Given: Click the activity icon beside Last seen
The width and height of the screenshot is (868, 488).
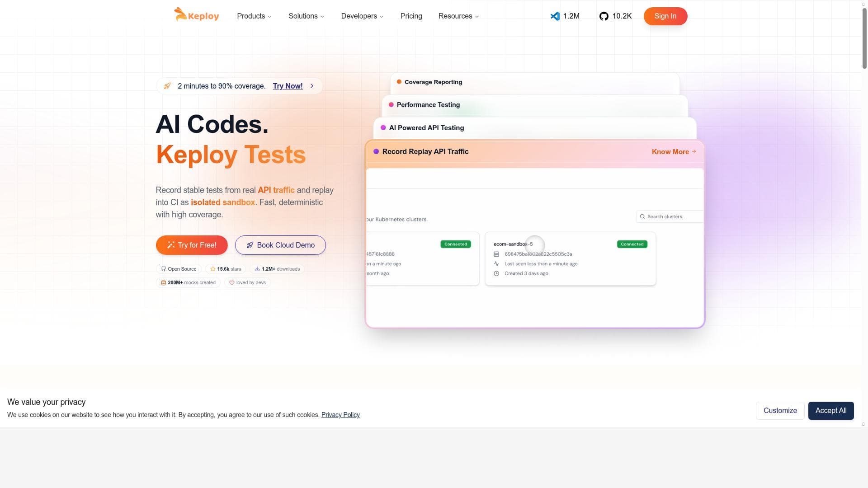Looking at the screenshot, I should click(496, 263).
